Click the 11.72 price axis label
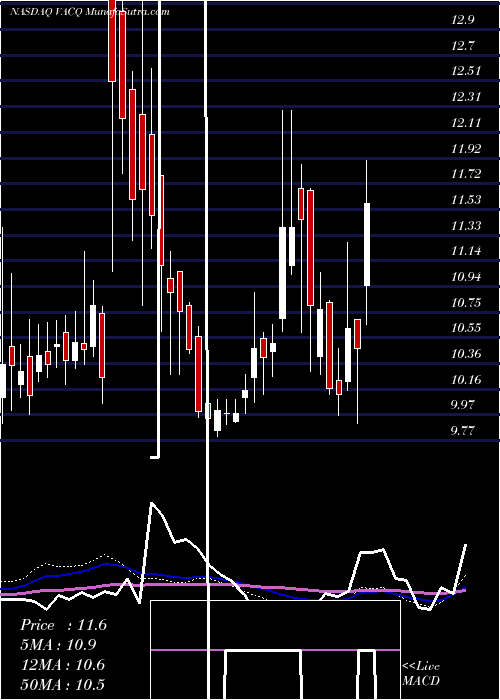Image resolution: width=500 pixels, height=700 pixels. [x=466, y=174]
